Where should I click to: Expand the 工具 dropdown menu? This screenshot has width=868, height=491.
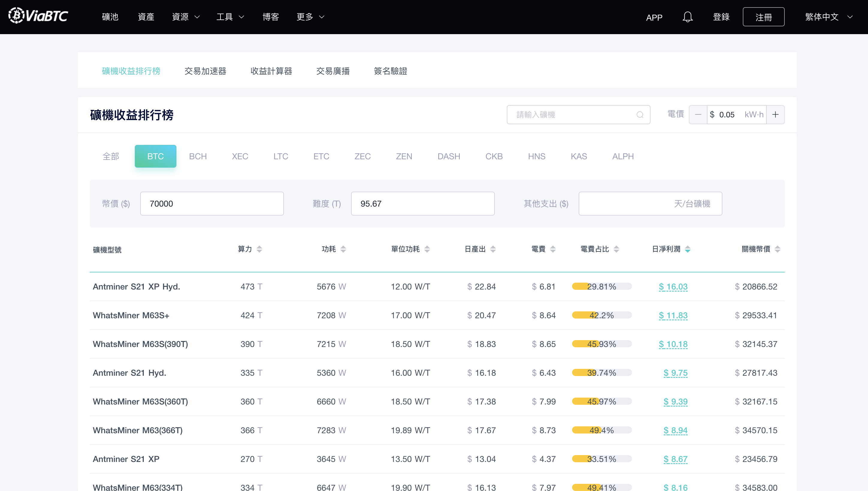pos(230,17)
